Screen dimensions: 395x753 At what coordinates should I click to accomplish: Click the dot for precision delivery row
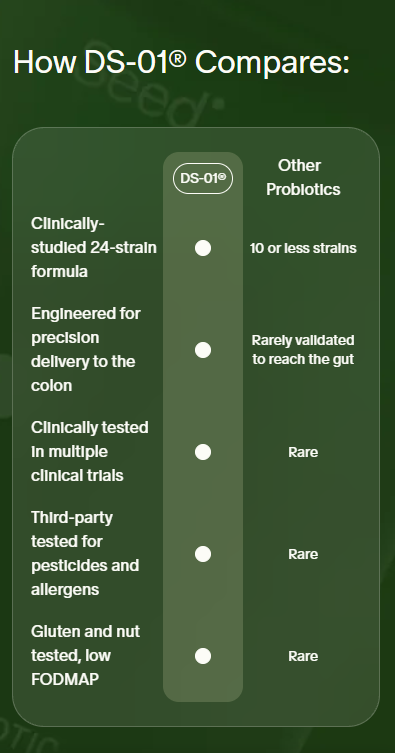203,350
